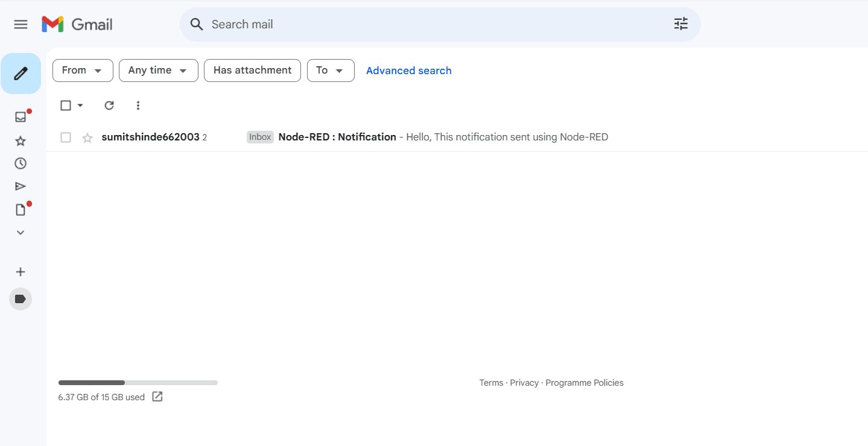Image resolution: width=868 pixels, height=446 pixels.
Task: Open more options via three-dot menu
Action: tap(138, 105)
